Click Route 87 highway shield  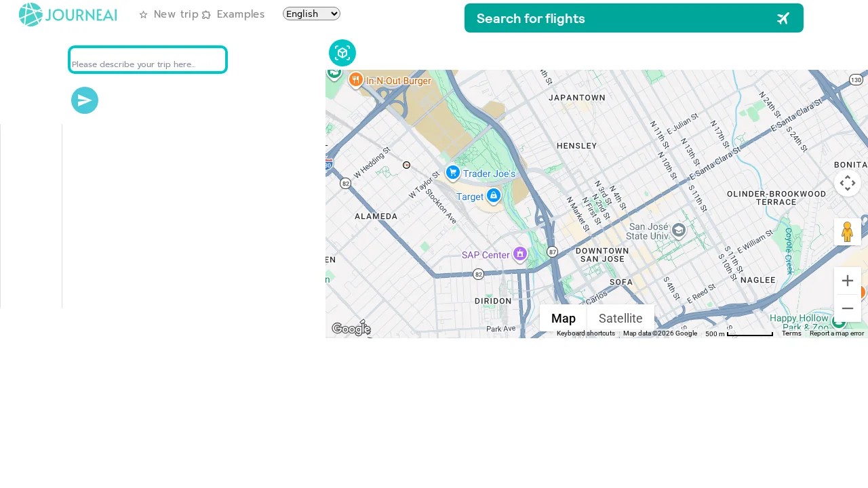(x=553, y=251)
